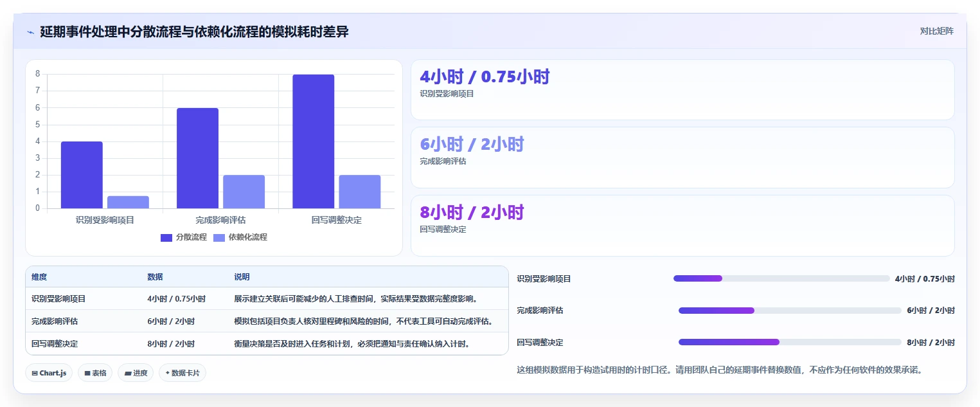The height and width of the screenshot is (407, 980).
Task: Click the 回写调整决定 chart axis label
Action: coord(337,220)
